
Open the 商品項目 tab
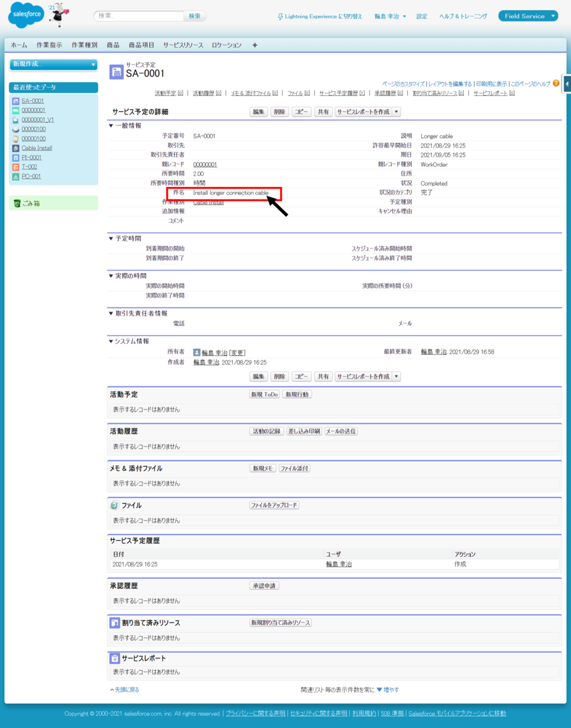(x=141, y=45)
